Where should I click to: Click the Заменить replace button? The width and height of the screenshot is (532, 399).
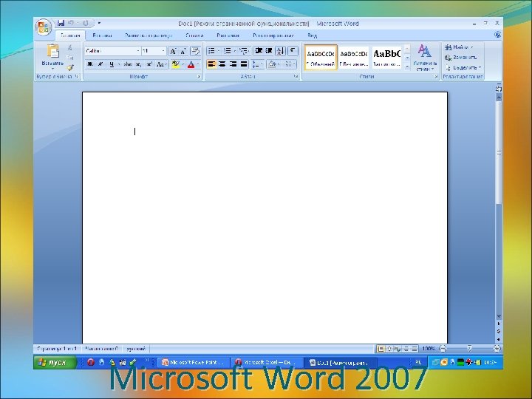point(460,58)
